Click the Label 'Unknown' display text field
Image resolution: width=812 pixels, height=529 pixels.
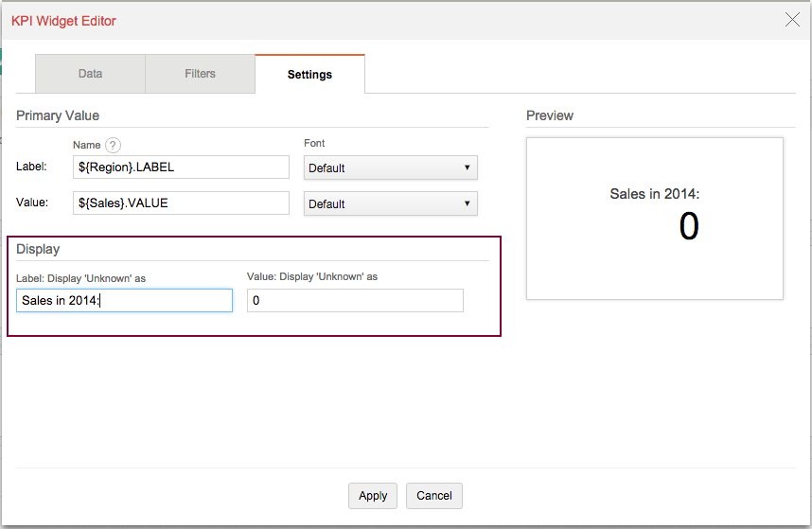point(124,301)
